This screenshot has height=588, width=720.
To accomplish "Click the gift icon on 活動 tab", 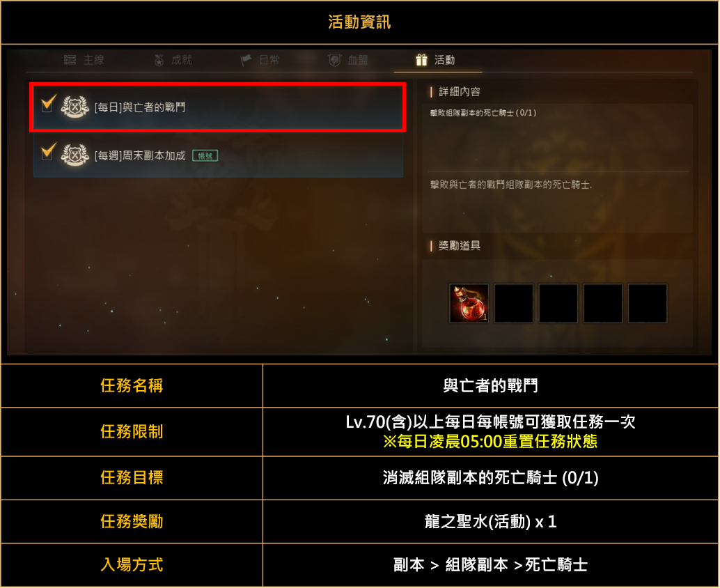I will tap(421, 60).
